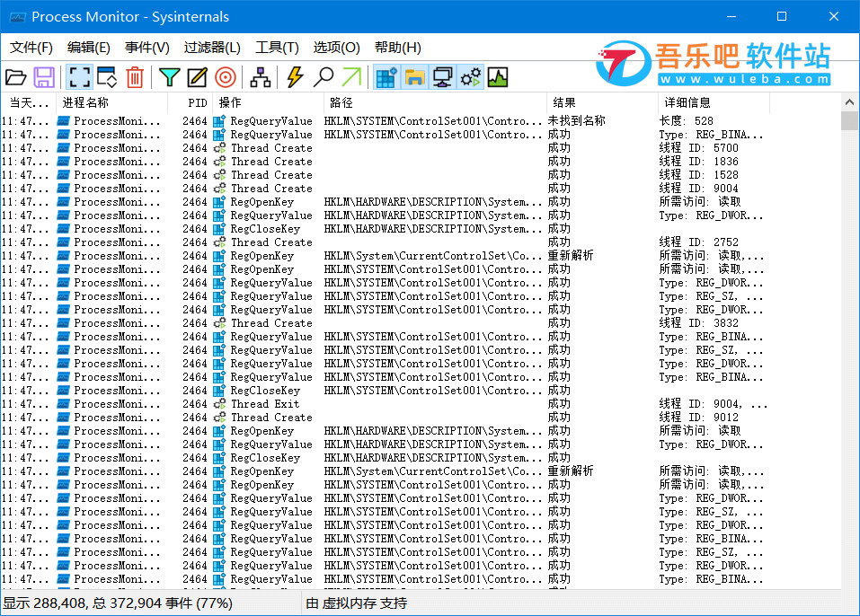
Task: Open the 过滤器(L) menu
Action: pos(212,48)
